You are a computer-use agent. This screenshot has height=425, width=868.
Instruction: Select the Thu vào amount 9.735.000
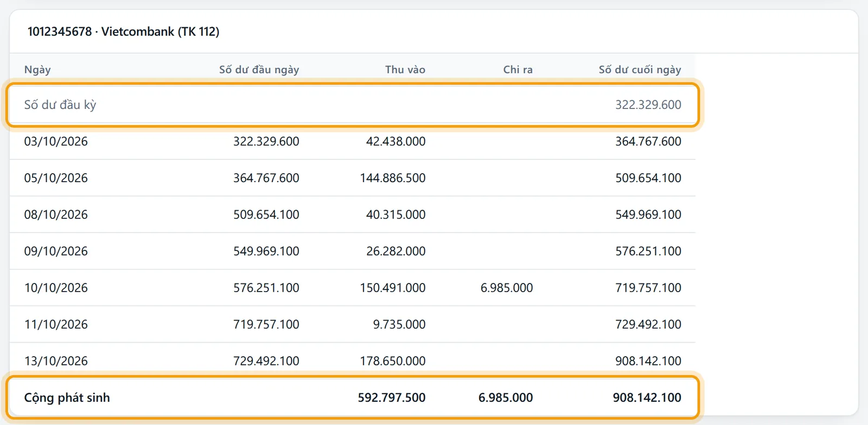coord(399,324)
